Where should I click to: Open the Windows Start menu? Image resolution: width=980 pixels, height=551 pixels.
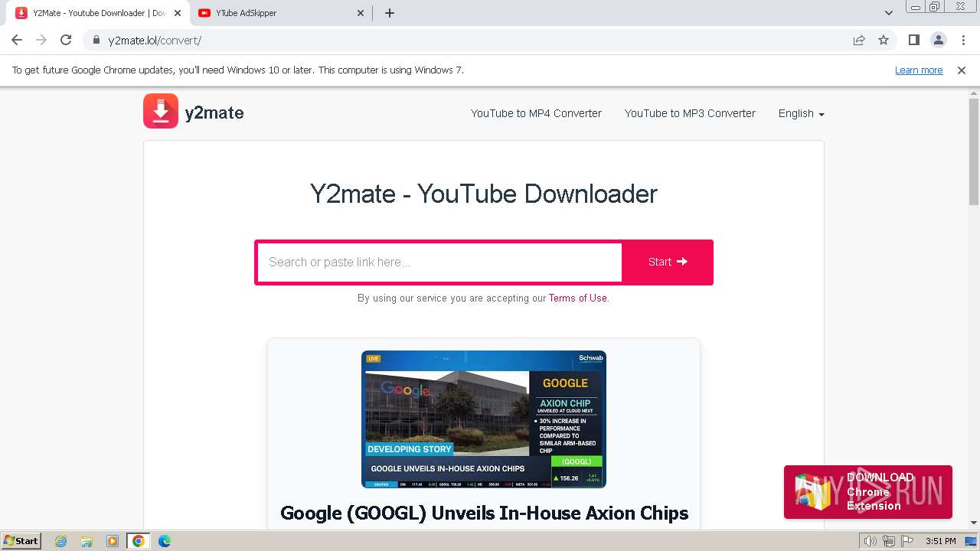pyautogui.click(x=21, y=540)
